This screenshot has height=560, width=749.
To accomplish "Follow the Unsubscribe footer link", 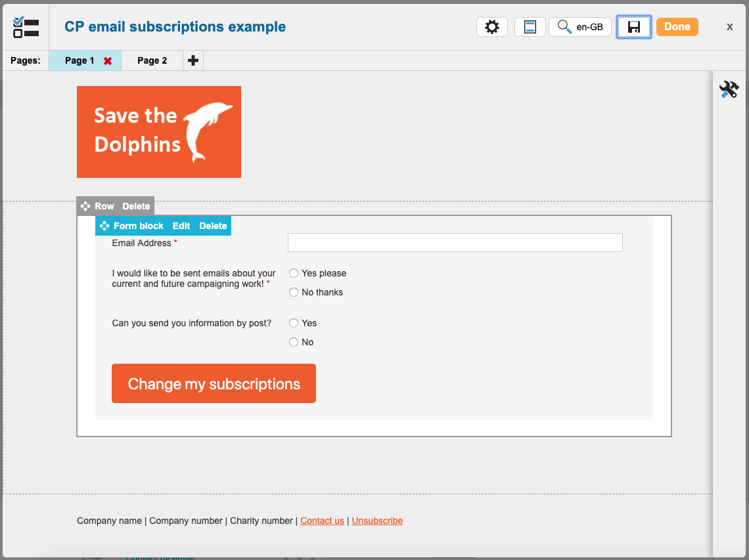I will 377,521.
